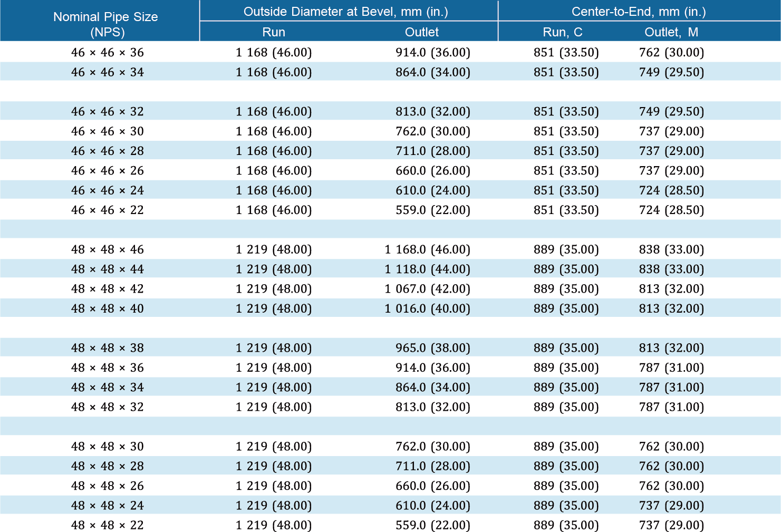Viewport: 781px width, 532px height.
Task: Click the '46 × 46 × 24' row label
Action: [108, 190]
